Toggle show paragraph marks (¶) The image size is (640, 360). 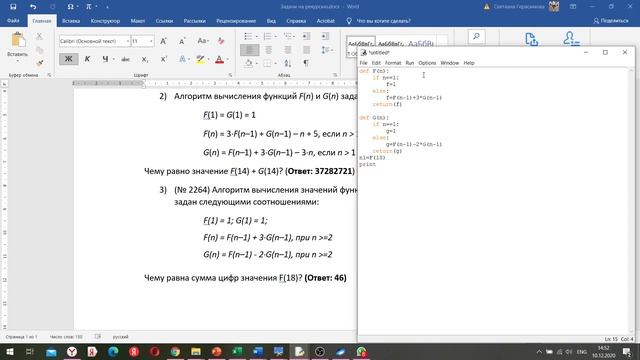pyautogui.click(x=306, y=63)
